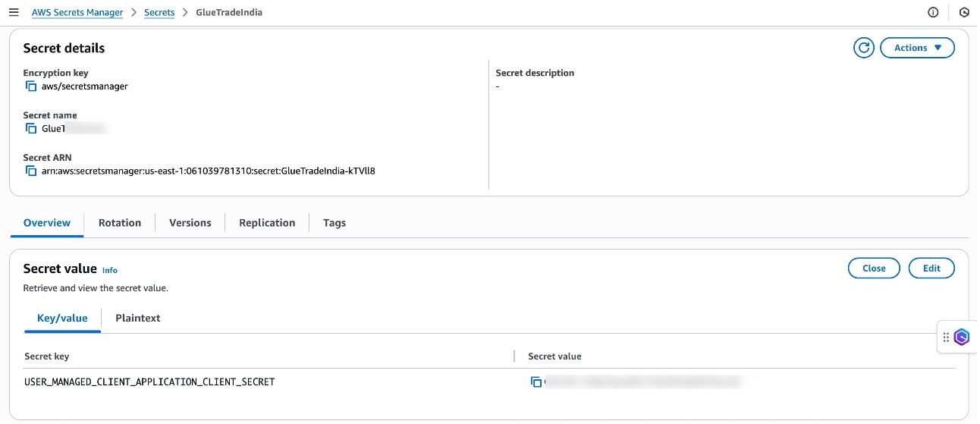Show the secret as Plaintext
Image resolution: width=980 pixels, height=424 pixels.
[x=138, y=319]
